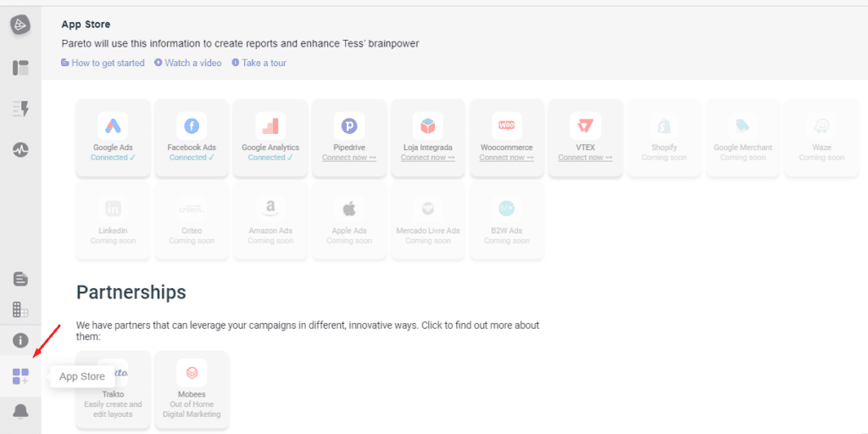Click the info circle sidebar icon
This screenshot has width=868, height=434.
20,341
